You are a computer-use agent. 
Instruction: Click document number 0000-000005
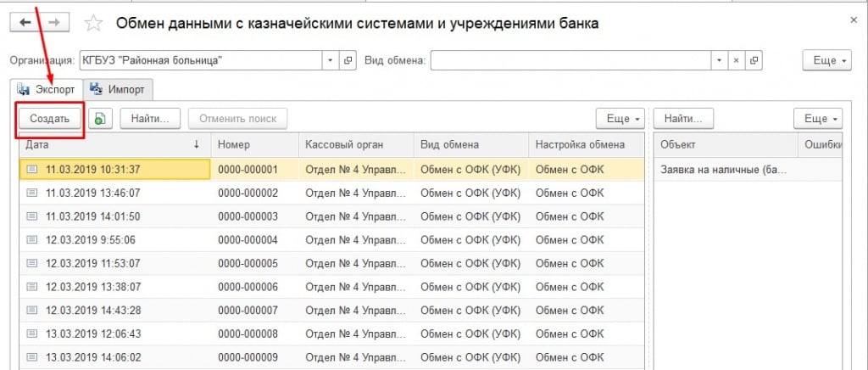pos(248,264)
